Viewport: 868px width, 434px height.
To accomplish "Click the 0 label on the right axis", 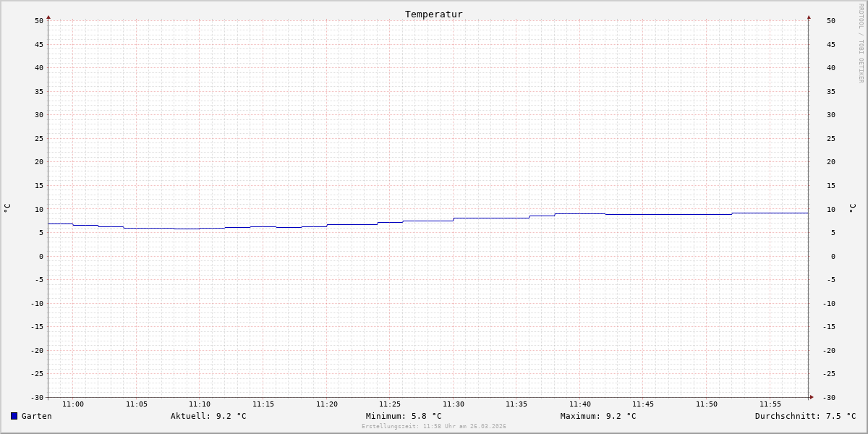I will [833, 256].
